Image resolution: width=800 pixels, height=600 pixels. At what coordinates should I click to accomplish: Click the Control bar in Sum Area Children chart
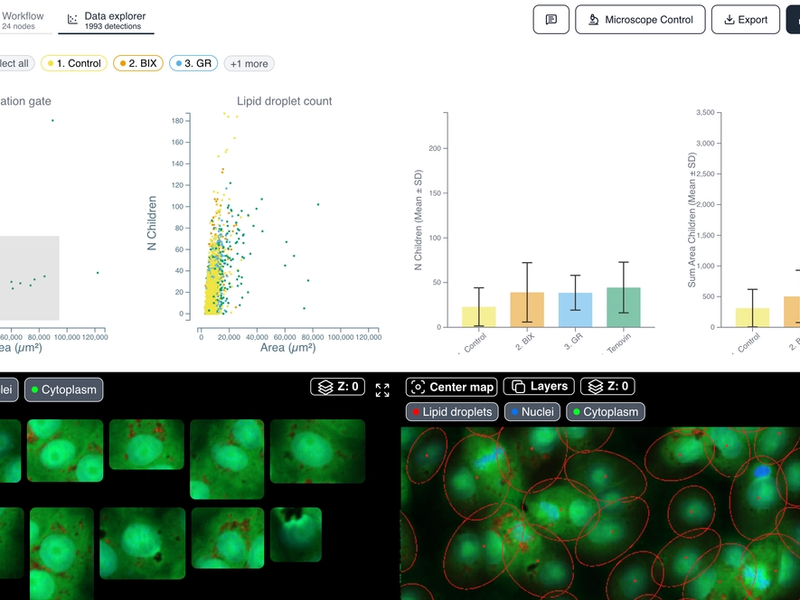(752, 317)
